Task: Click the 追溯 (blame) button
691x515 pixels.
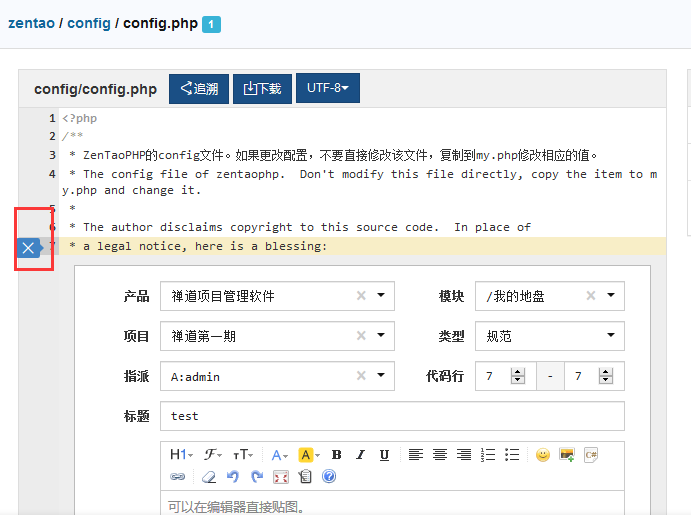Action: point(199,89)
